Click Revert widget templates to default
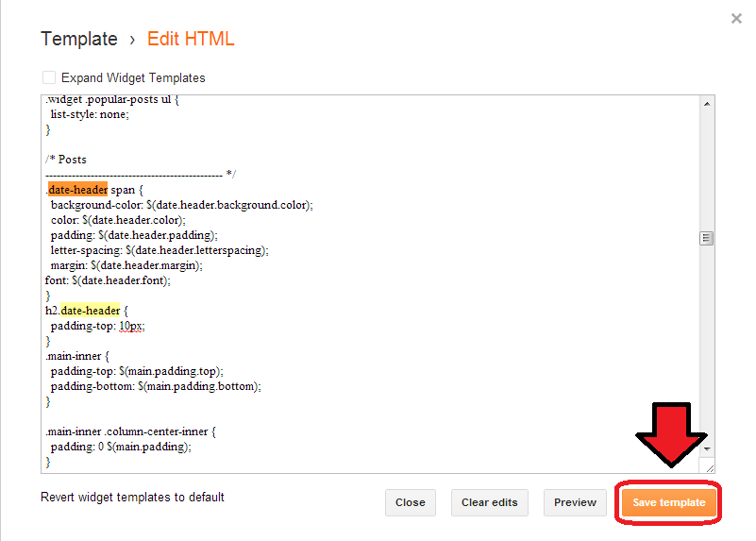 132,498
